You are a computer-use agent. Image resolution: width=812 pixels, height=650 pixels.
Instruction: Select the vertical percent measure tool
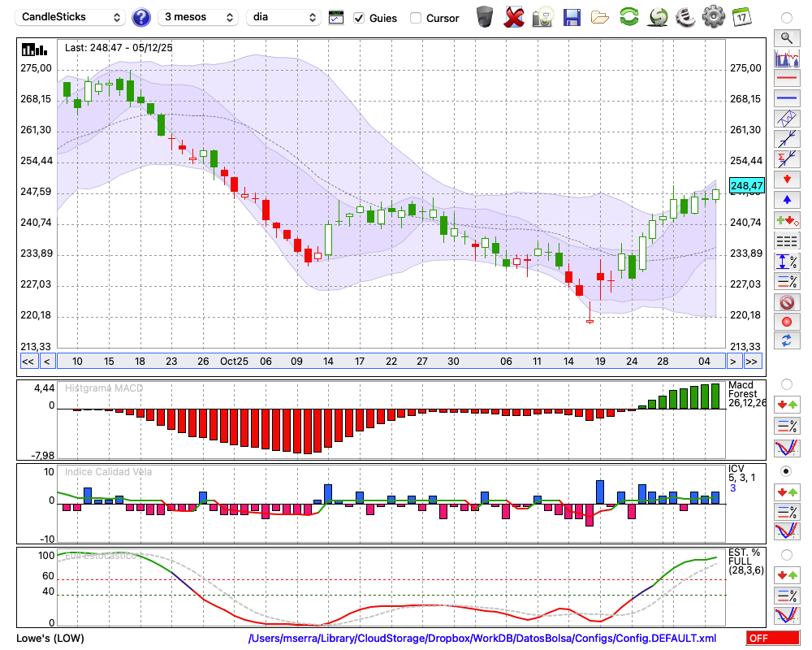coord(787,262)
